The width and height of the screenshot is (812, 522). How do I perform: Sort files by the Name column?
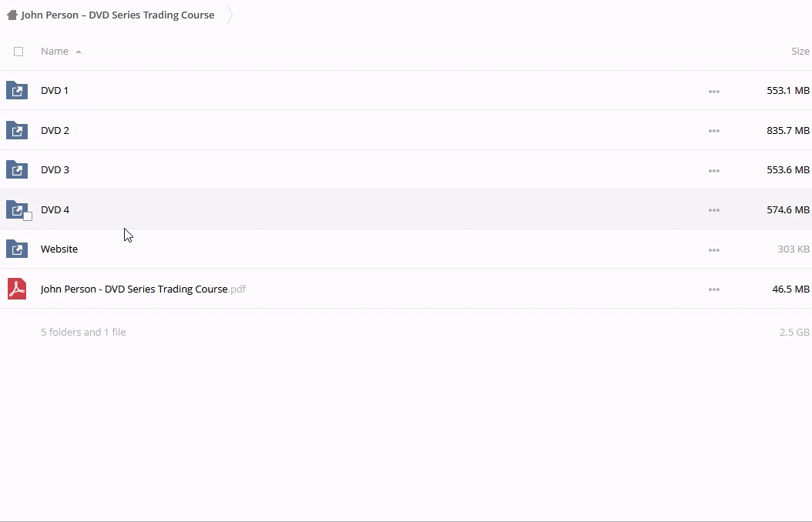click(x=55, y=52)
